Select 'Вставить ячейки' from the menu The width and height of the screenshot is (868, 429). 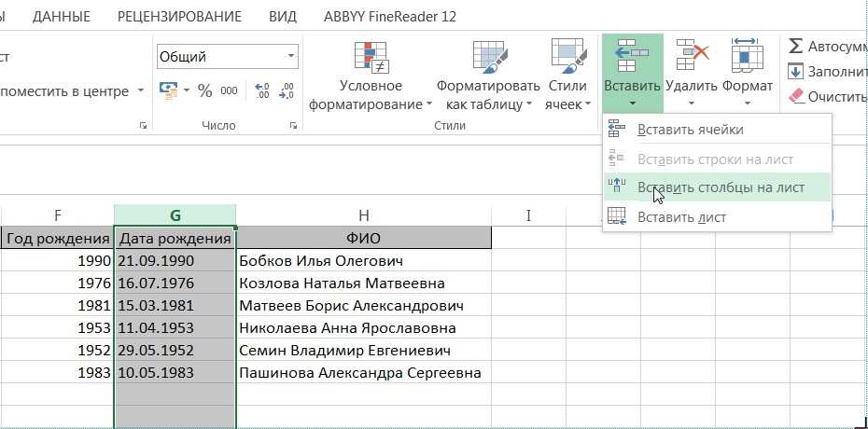coord(690,130)
